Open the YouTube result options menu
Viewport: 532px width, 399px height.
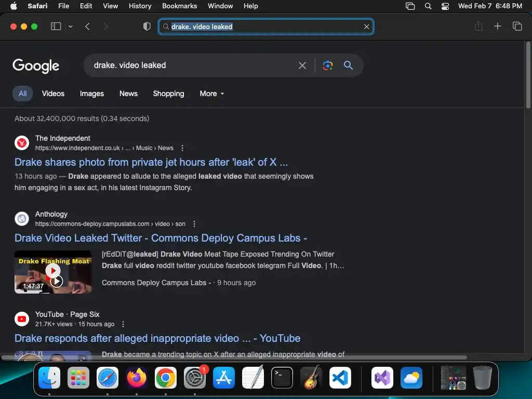123,324
